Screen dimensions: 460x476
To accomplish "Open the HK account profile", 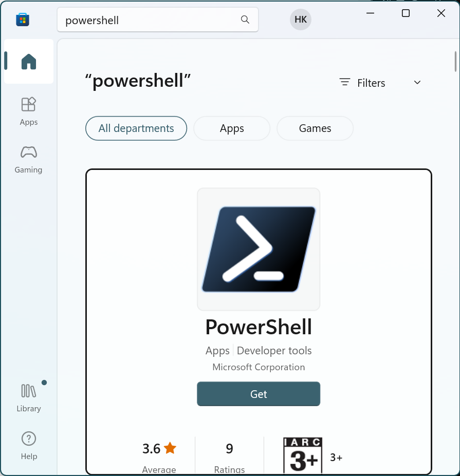I will pyautogui.click(x=301, y=20).
